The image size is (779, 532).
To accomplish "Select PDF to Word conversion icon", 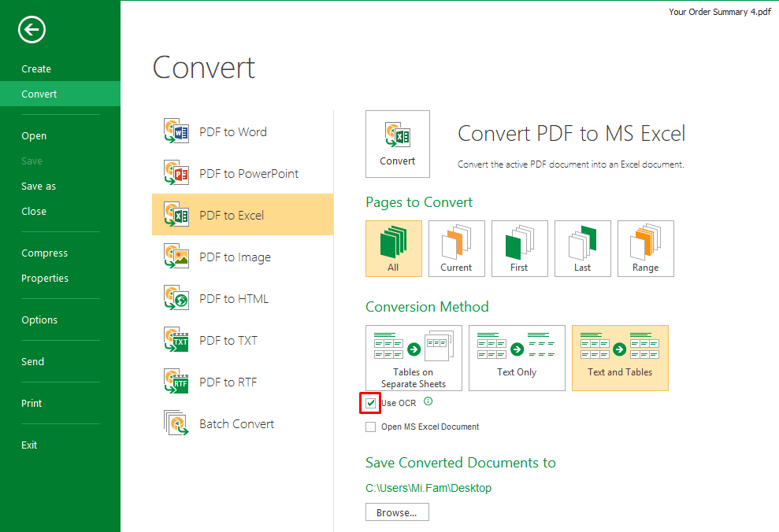I will coord(176,131).
